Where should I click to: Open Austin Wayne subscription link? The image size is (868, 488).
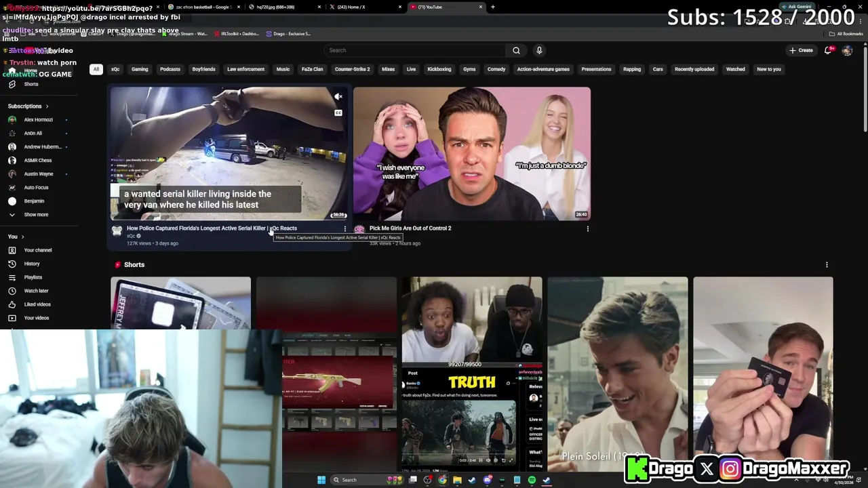[37, 174]
